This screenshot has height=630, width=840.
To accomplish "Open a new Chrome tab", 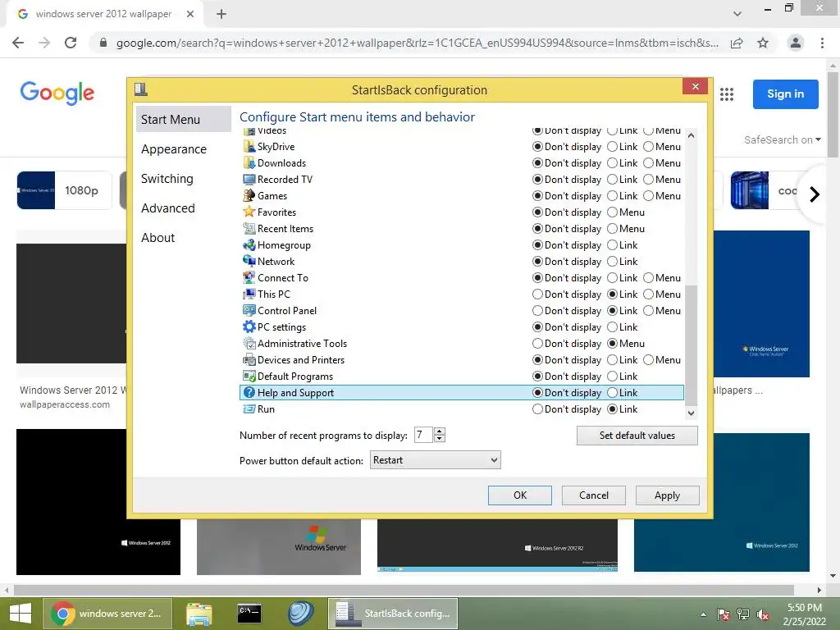I will tap(221, 14).
